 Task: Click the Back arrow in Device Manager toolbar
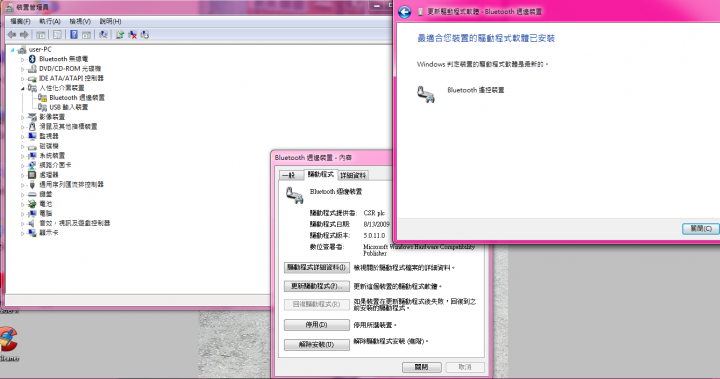[x=12, y=34]
